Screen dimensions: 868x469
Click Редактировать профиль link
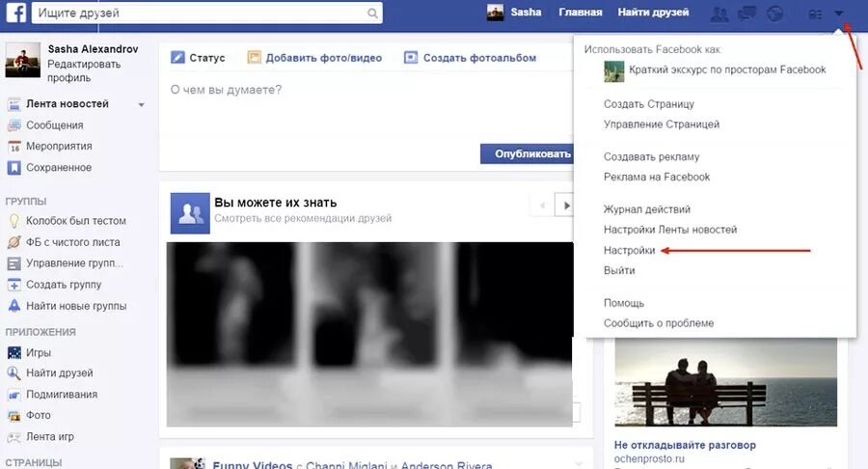(84, 70)
